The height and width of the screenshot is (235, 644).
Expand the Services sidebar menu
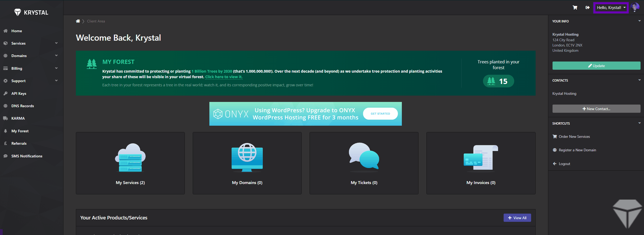31,43
